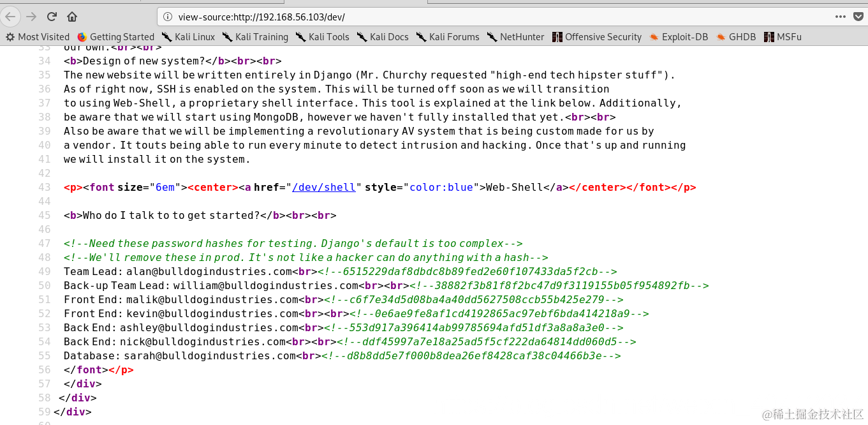Open Kali Linux bookmark
Viewport: 868px width, 425px height.
click(x=188, y=37)
